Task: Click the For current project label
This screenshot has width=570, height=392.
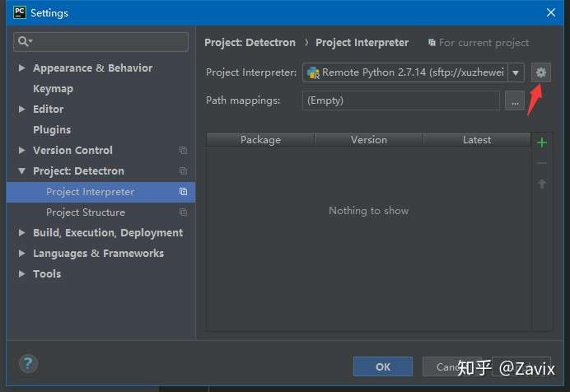Action: [484, 43]
